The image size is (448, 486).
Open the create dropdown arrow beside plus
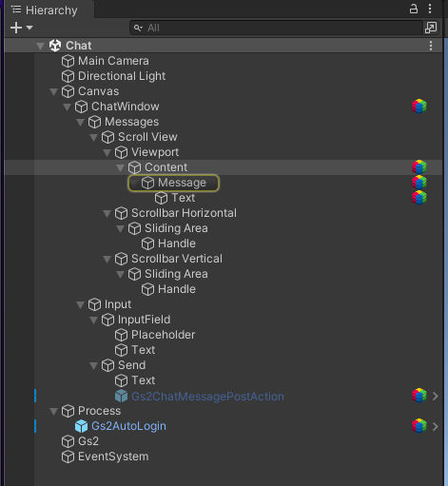click(x=29, y=28)
